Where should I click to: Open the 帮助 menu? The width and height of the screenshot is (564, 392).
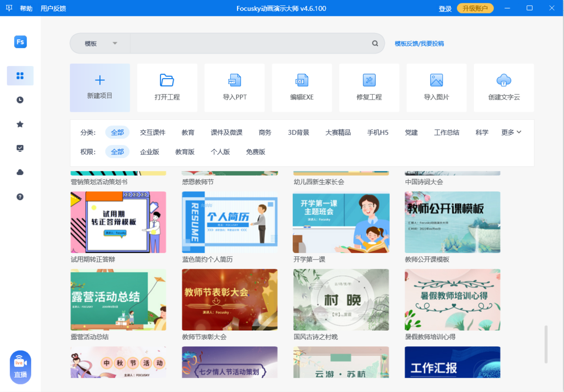[26, 8]
